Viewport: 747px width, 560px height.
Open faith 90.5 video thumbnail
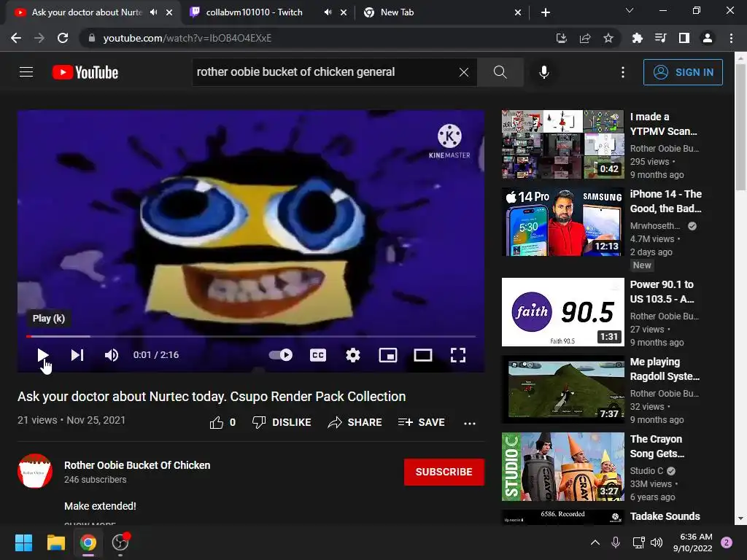point(563,312)
